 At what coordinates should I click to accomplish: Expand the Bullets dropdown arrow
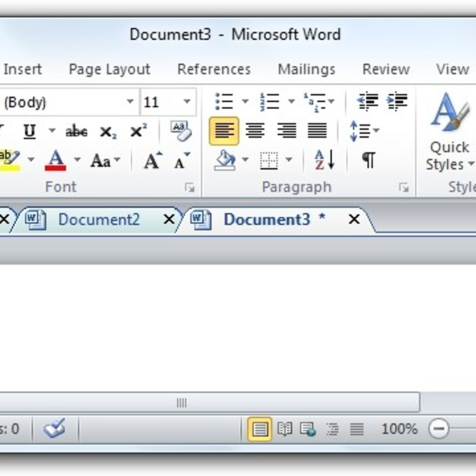point(245,102)
